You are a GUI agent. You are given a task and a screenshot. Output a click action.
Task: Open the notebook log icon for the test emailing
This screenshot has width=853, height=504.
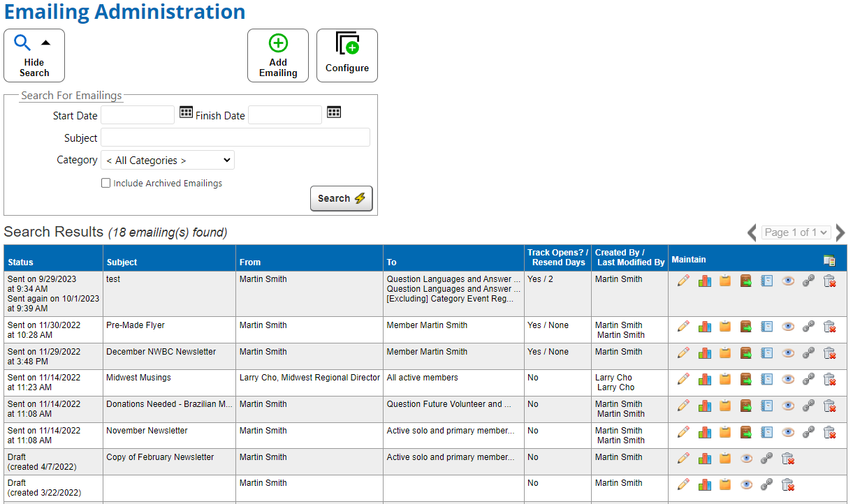point(766,280)
